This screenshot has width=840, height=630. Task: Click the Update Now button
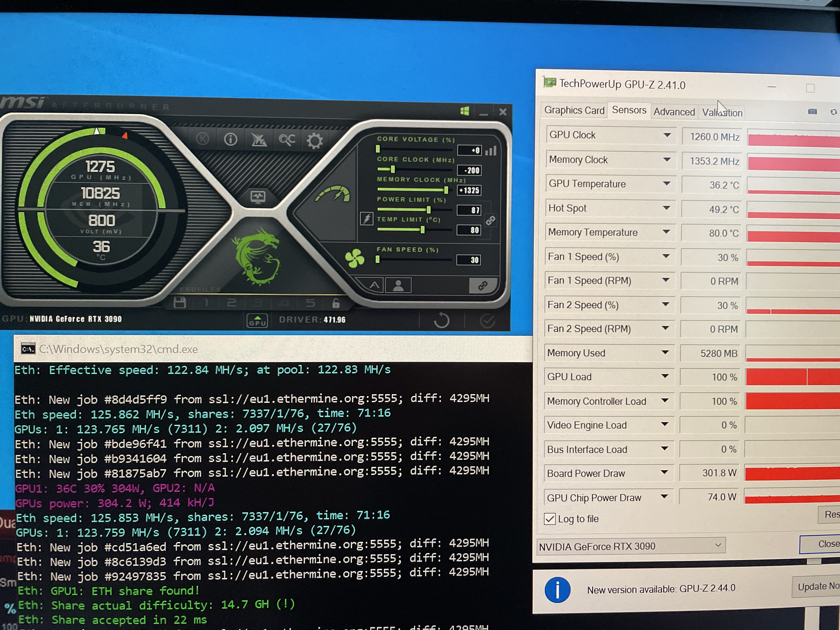816,587
